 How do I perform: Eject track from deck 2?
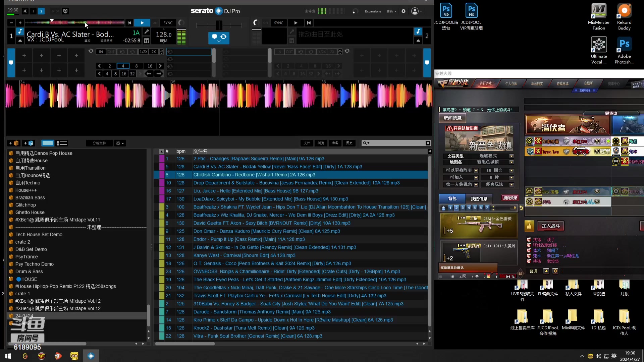(x=418, y=41)
